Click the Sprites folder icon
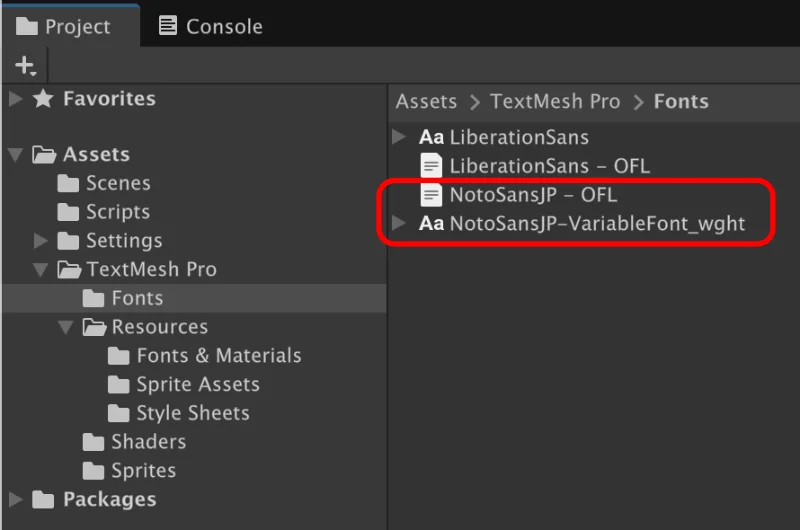The height and width of the screenshot is (530, 800). [x=93, y=470]
